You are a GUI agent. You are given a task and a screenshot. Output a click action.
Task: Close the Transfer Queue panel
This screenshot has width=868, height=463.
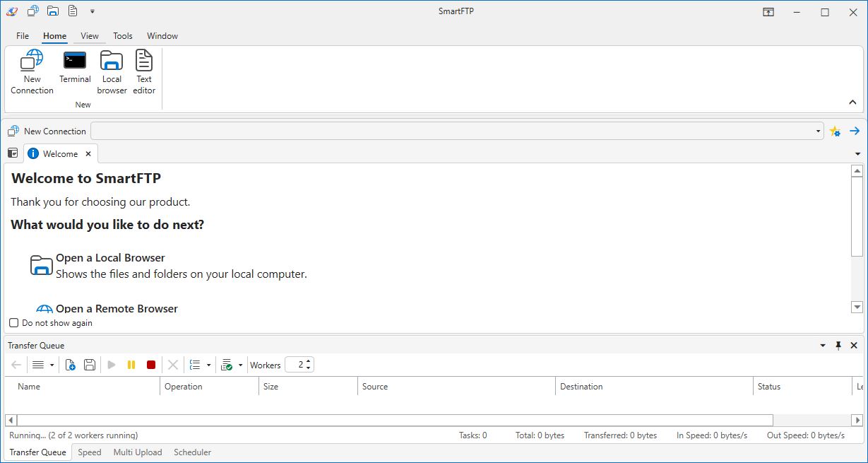[x=854, y=346]
